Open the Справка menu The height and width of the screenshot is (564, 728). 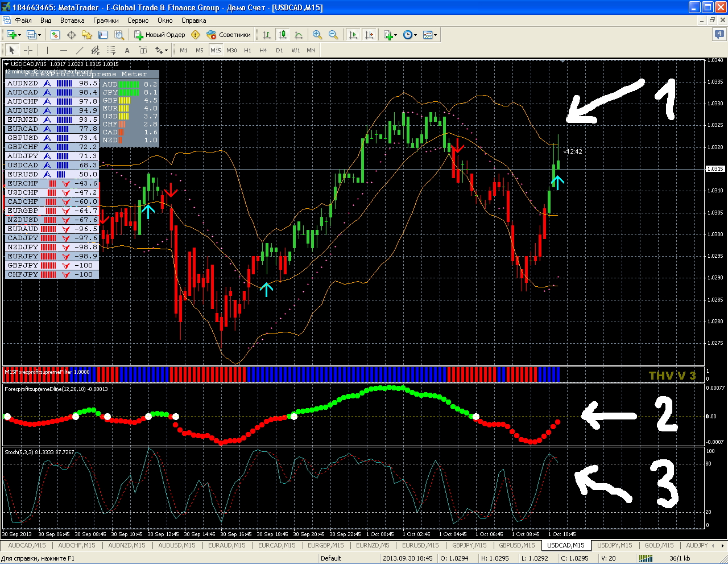pyautogui.click(x=194, y=20)
